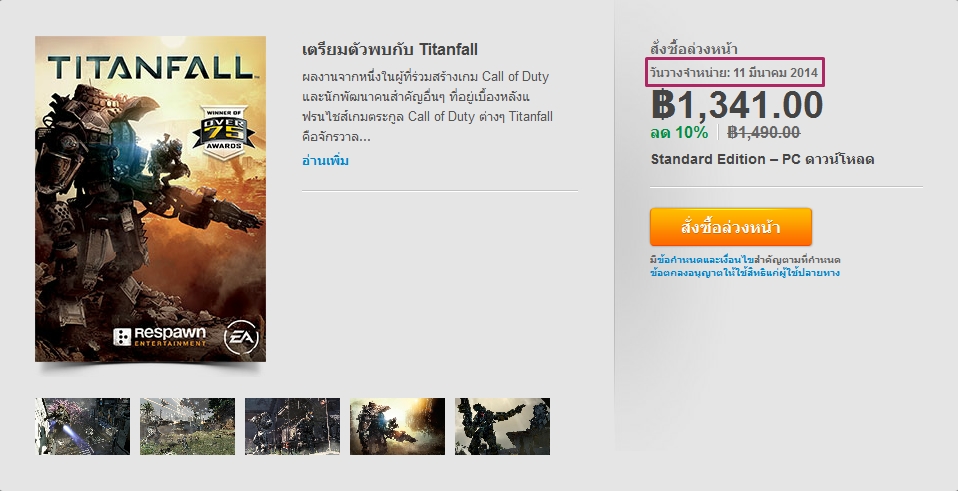Click the green ลด 10% discount label

coord(679,133)
